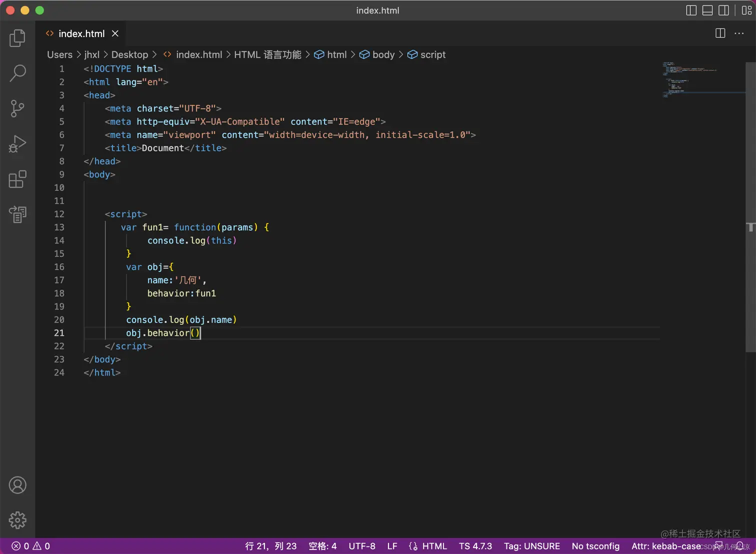This screenshot has height=554, width=756.
Task: Change file encoding UTF-8 in status bar
Action: [362, 546]
